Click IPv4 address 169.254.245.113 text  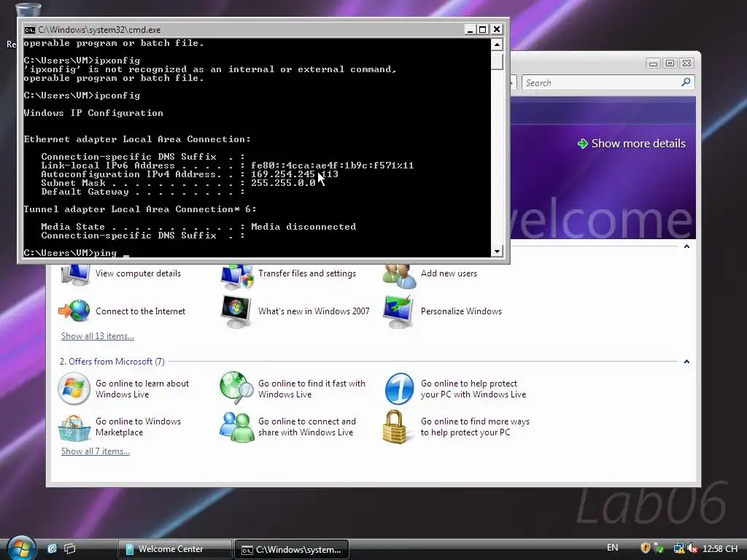(x=295, y=174)
